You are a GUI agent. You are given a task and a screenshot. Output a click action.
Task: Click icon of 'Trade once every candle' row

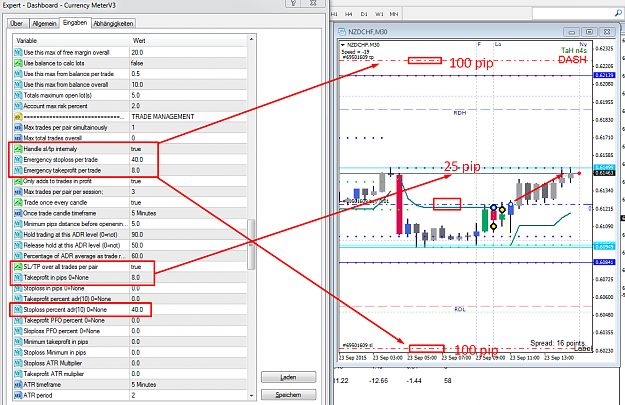[18, 202]
